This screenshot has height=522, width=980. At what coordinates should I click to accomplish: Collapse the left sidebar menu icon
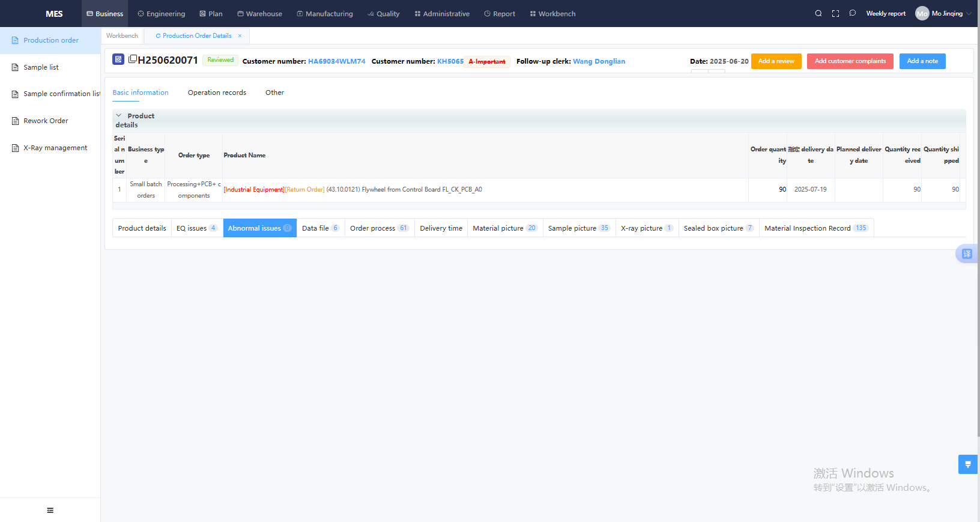pyautogui.click(x=50, y=510)
